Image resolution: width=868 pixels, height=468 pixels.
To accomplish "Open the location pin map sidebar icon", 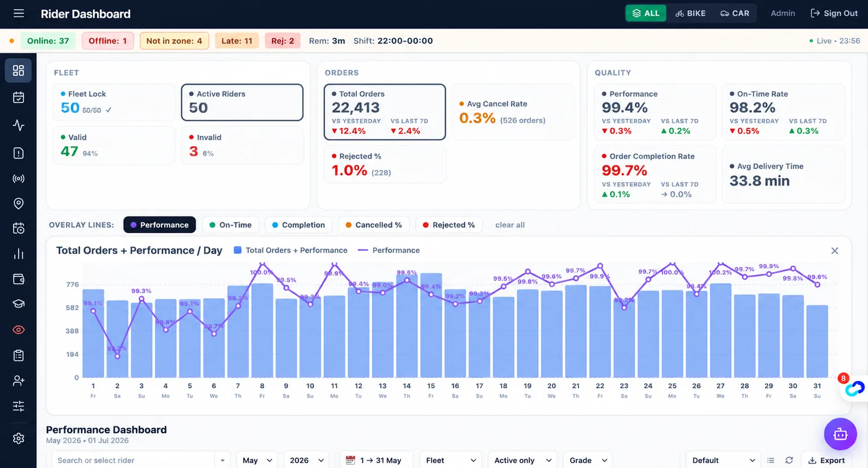I will pos(18,203).
